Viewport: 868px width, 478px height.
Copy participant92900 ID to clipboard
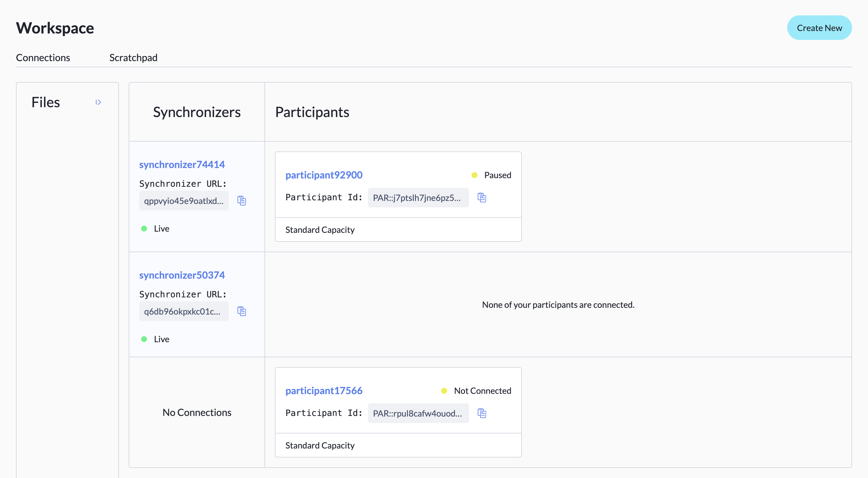482,198
